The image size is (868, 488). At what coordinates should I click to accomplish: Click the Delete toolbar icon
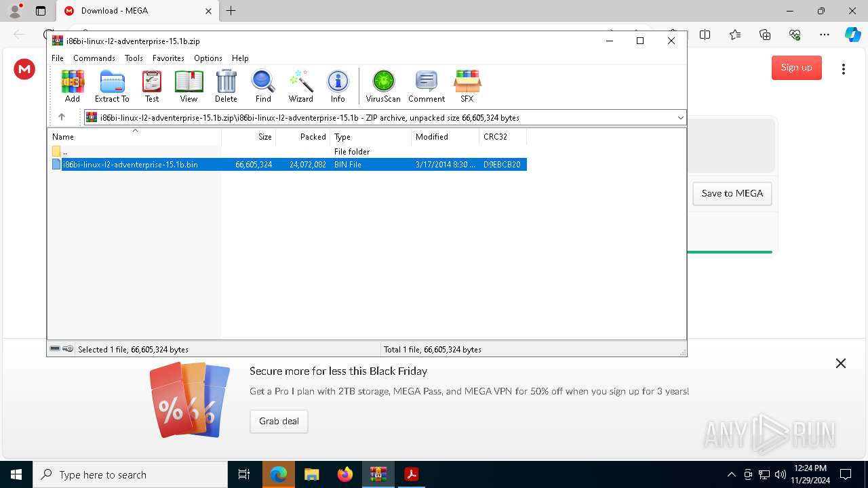[226, 86]
